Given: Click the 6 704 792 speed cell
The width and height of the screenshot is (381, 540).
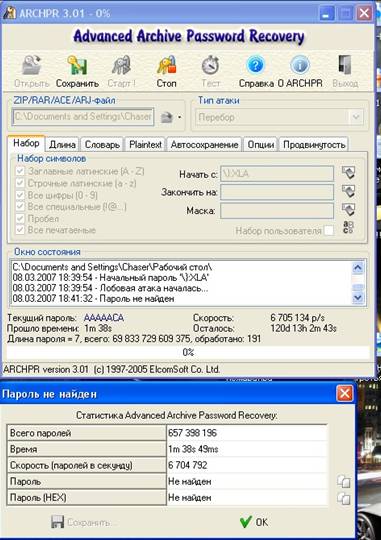Looking at the screenshot, I should 247,465.
